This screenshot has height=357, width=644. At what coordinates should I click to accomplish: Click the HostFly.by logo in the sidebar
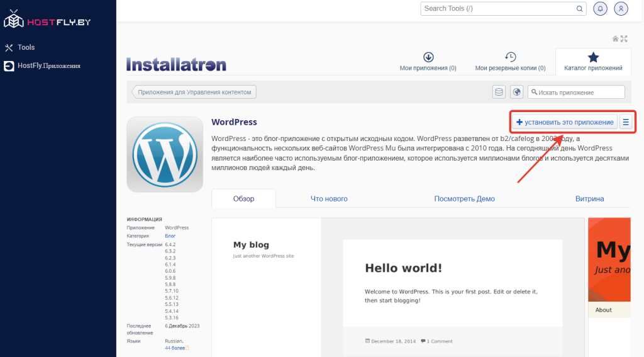click(x=47, y=21)
